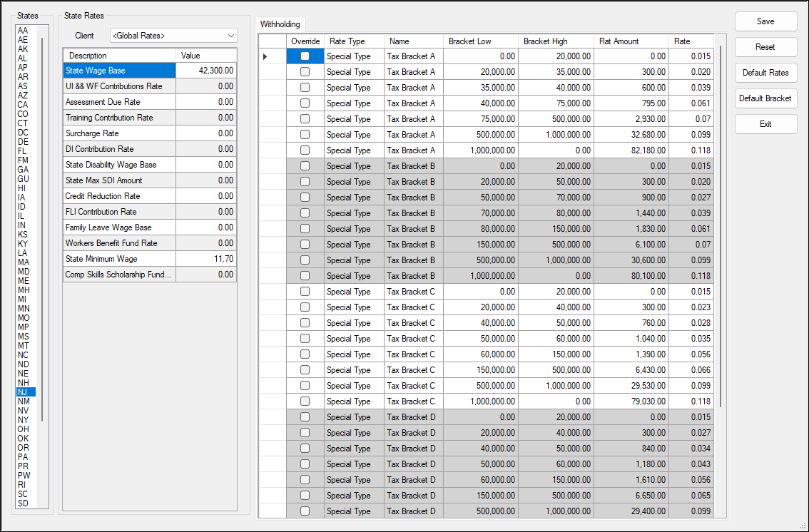Select Workers Benefit Fund Rate row
The image size is (809, 532).
pyautogui.click(x=150, y=243)
